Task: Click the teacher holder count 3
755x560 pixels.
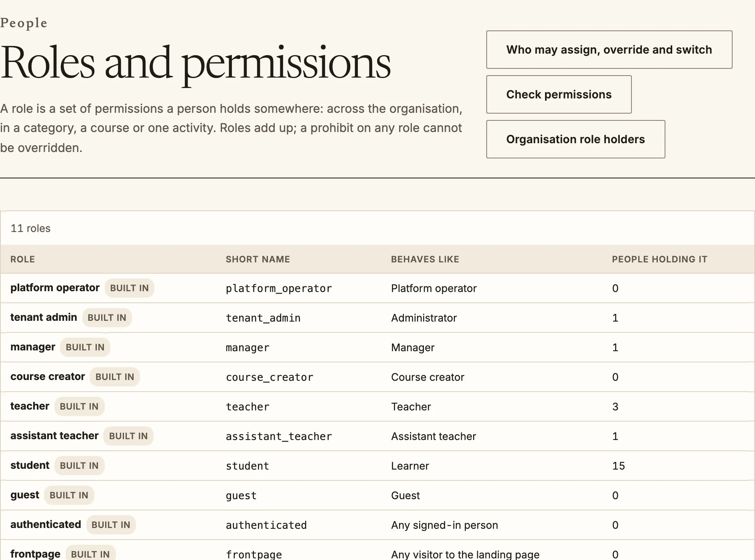Action: tap(615, 407)
